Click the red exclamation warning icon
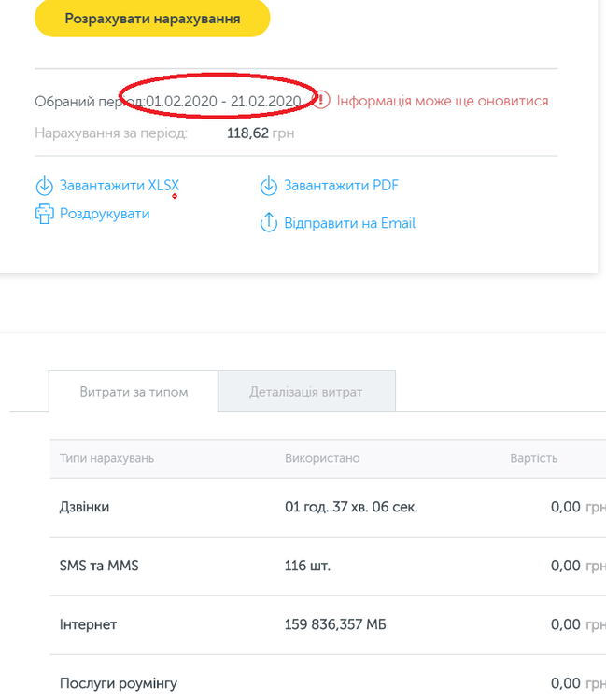This screenshot has height=700, width=606. pyautogui.click(x=321, y=100)
